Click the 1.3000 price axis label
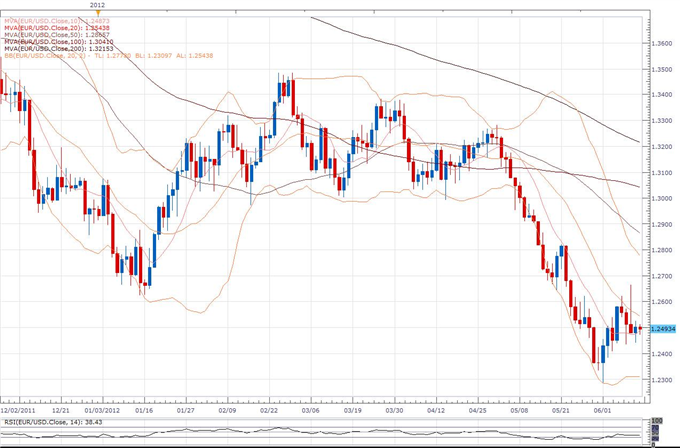This screenshot has width=680, height=448. pos(662,199)
